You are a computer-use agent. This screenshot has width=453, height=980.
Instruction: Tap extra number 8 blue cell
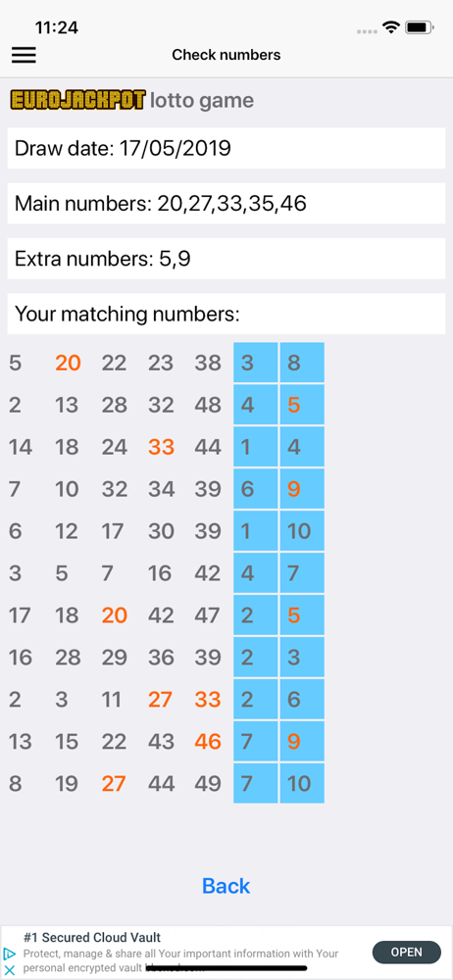(302, 363)
